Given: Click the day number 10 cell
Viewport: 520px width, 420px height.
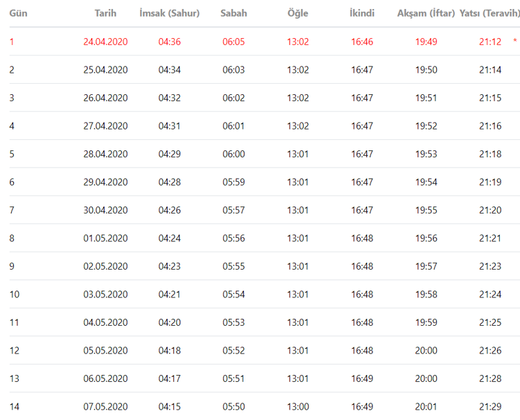Looking at the screenshot, I should click(15, 295).
